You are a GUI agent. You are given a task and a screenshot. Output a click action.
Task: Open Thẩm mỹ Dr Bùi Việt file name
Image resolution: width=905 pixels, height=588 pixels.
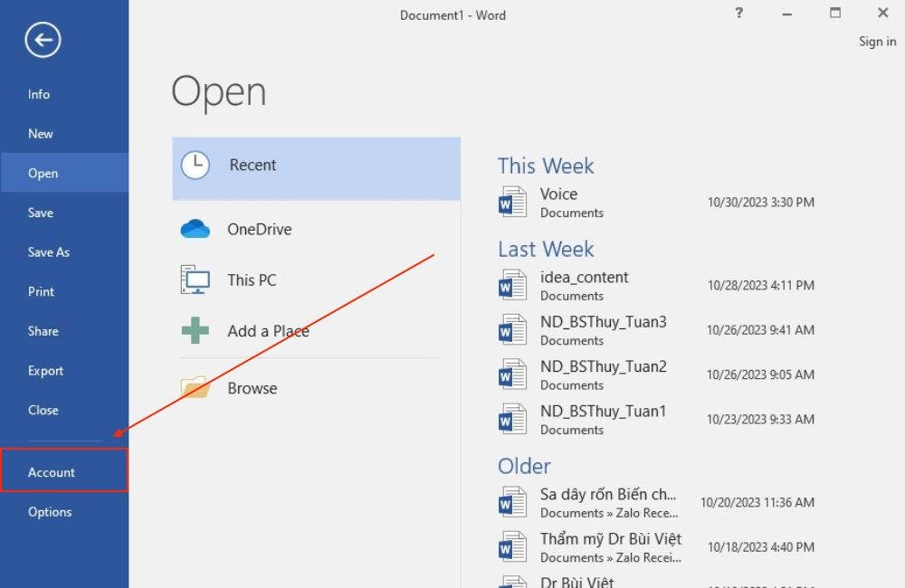[611, 538]
